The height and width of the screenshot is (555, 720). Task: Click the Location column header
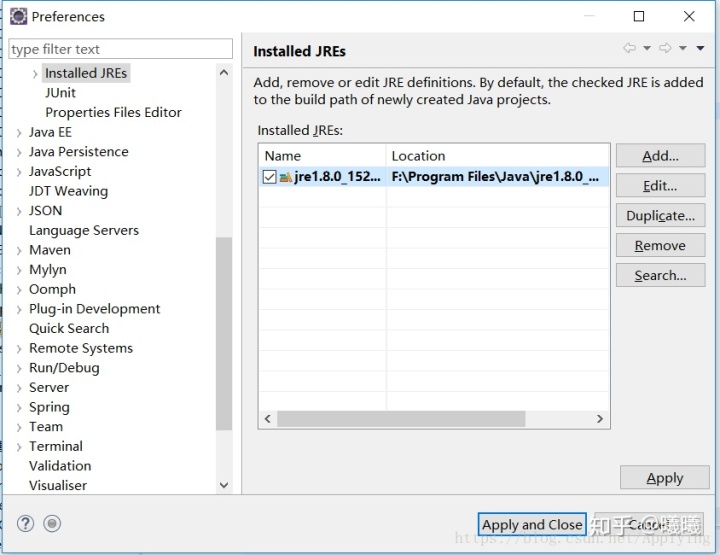[498, 156]
